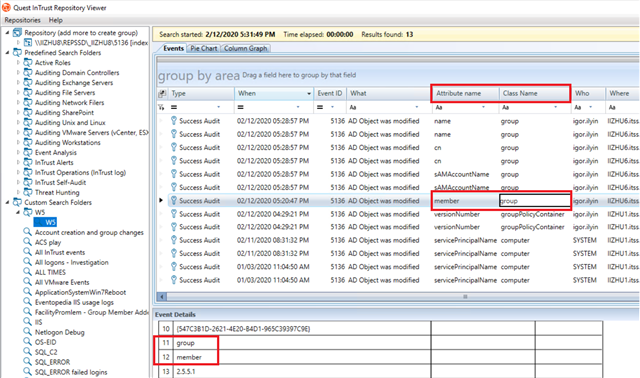Switch to the Pie Chart tab
Viewport: 640px width, 378px height.
[x=204, y=48]
